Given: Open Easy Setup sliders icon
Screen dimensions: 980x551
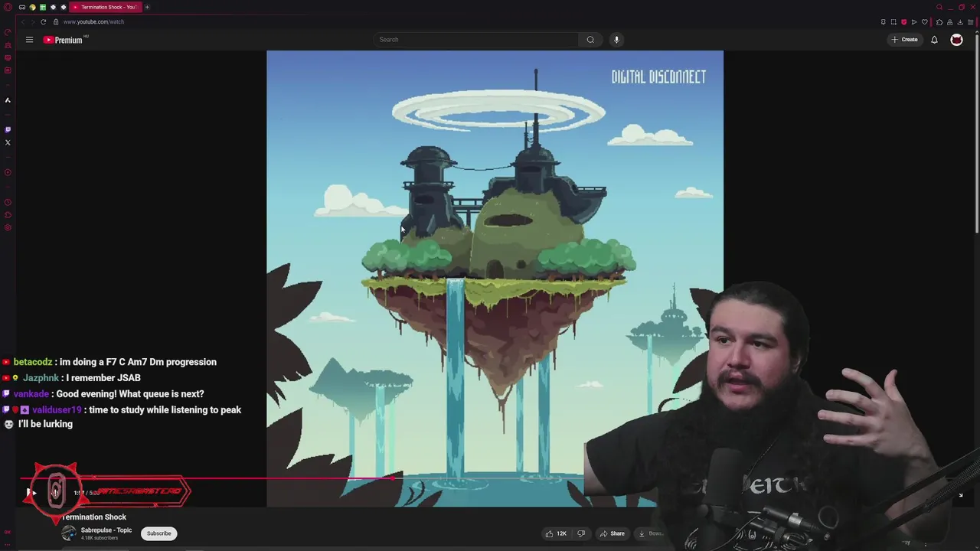Looking at the screenshot, I should 971,21.
